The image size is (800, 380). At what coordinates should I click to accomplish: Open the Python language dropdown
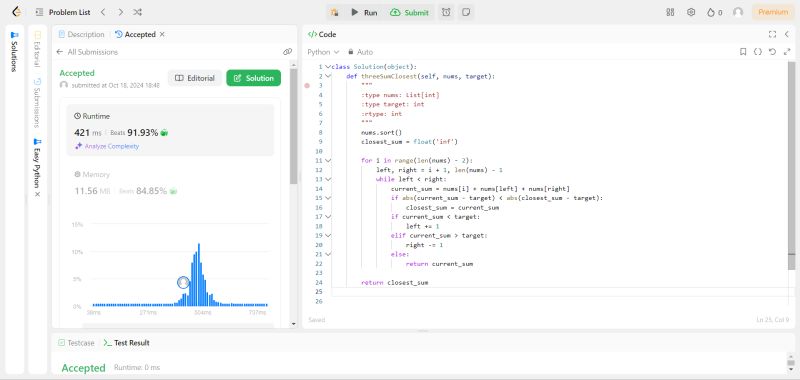point(323,52)
